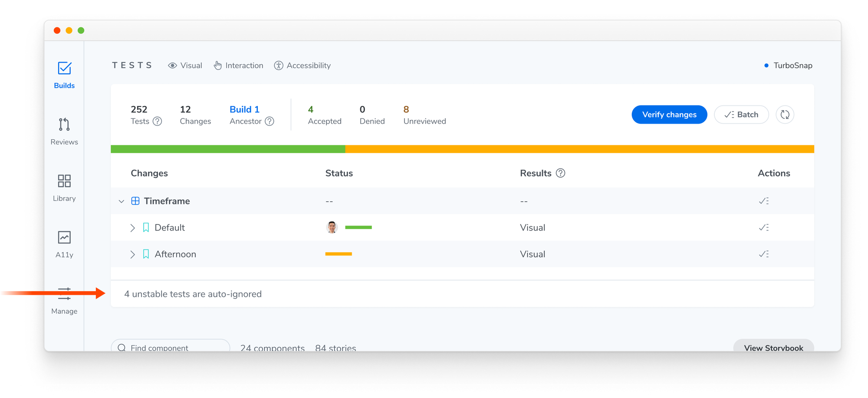Click orange status bar in Afternoon row
This screenshot has width=868, height=398.
[339, 254]
